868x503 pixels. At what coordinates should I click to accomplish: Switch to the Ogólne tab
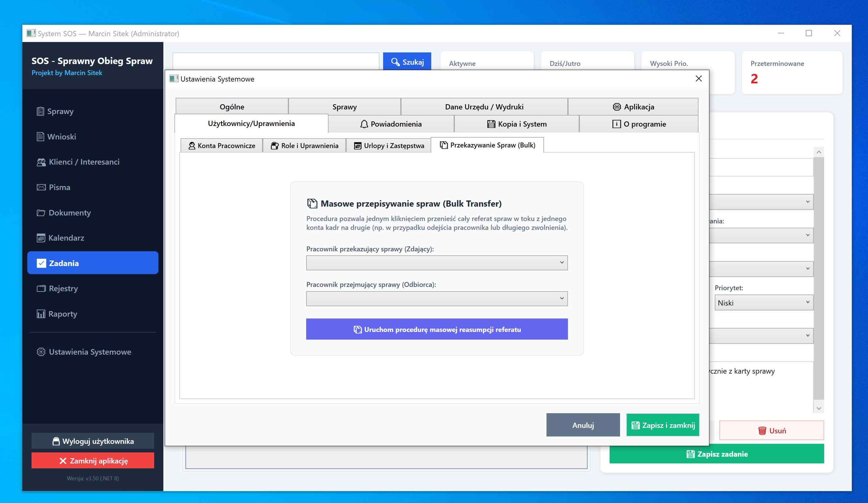[232, 107]
